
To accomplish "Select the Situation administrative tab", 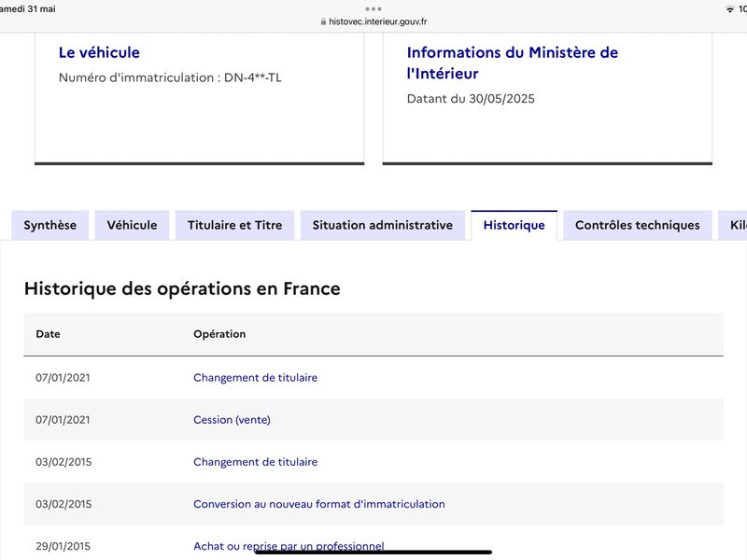I will (383, 225).
